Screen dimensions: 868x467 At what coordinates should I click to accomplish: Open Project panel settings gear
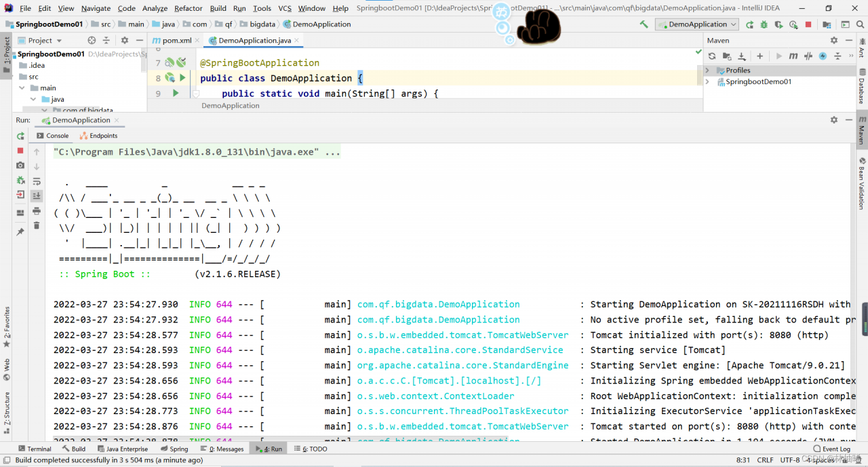[124, 40]
